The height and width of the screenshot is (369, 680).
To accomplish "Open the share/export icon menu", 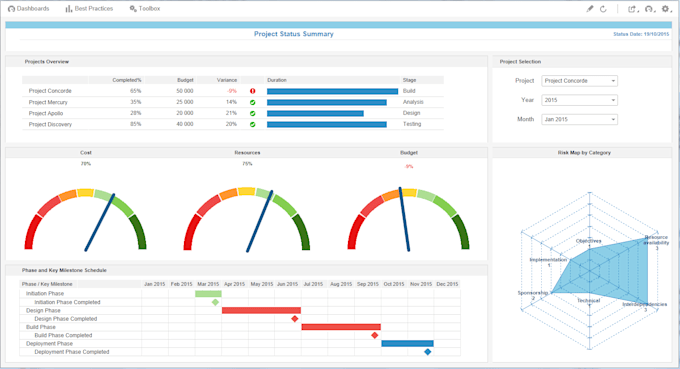I will (632, 9).
